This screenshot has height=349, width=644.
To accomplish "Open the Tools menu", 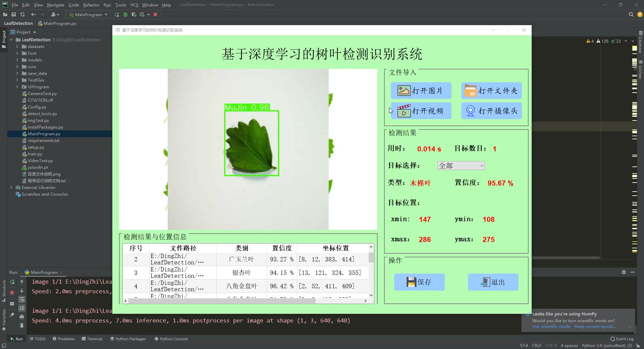I will click(120, 5).
